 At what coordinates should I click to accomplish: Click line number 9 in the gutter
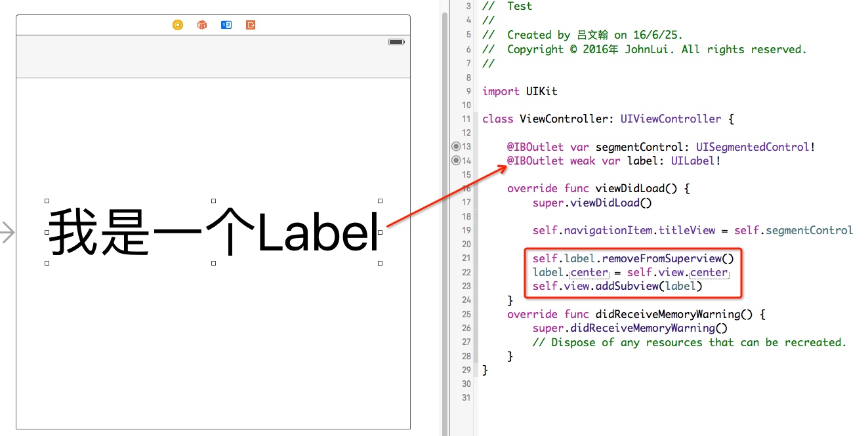tap(468, 91)
